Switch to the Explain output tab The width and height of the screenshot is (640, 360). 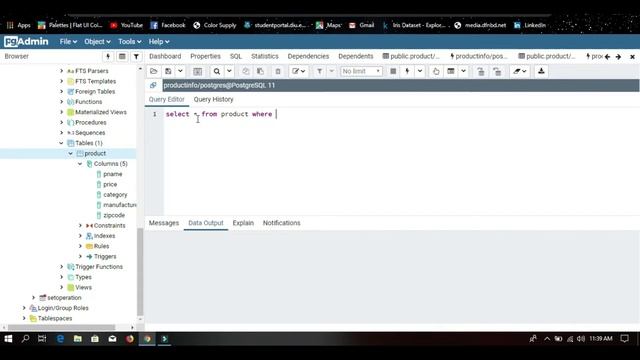point(243,223)
